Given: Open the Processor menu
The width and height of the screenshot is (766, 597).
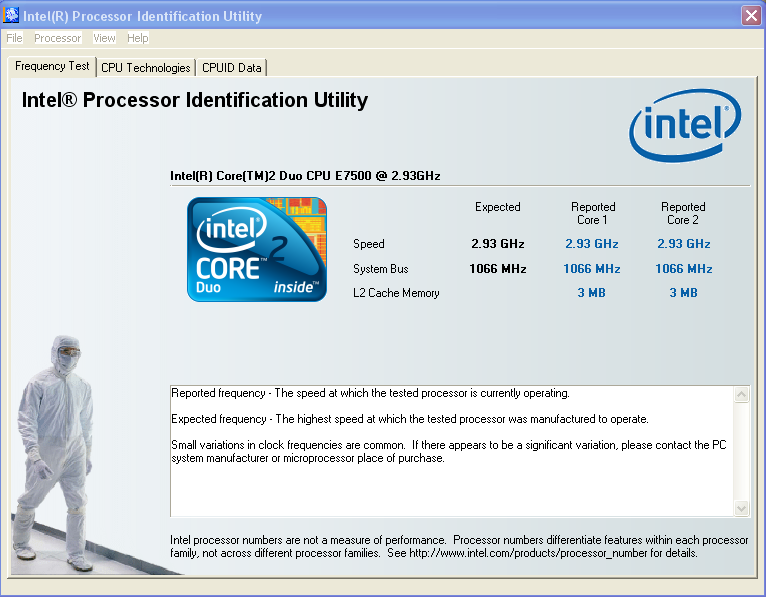Looking at the screenshot, I should click(58, 38).
